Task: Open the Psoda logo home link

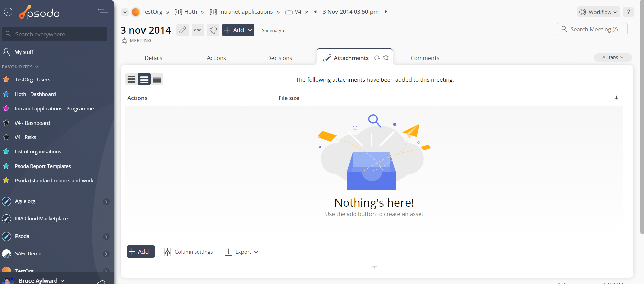Action: (x=39, y=12)
